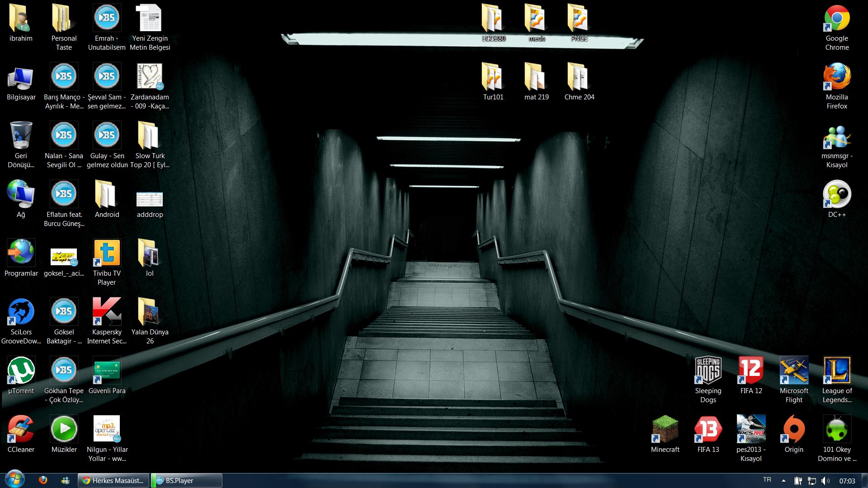Open the Kaspersky Internet Security shortcut
This screenshot has height=488, width=868.
[107, 312]
